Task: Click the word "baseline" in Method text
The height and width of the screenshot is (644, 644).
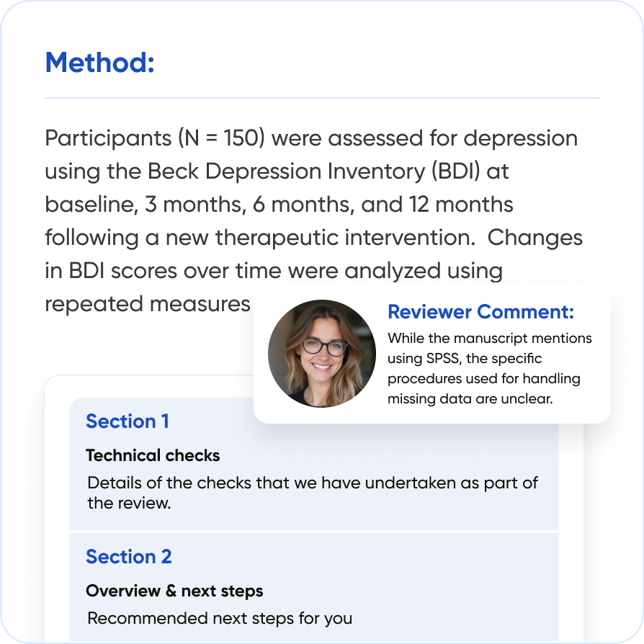Action: tap(90, 204)
